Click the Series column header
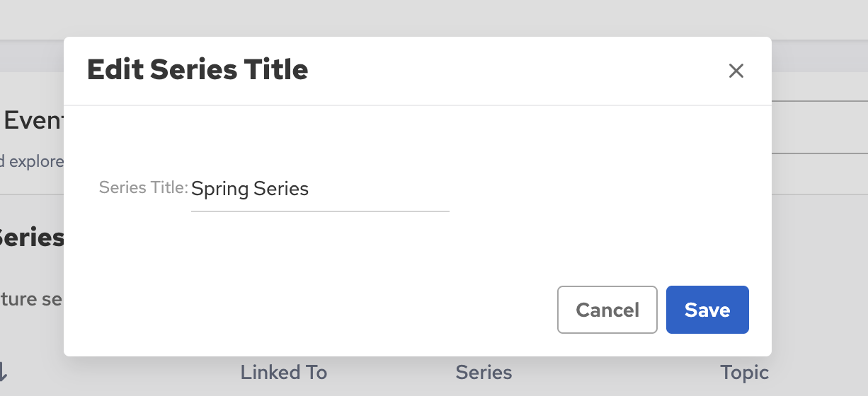This screenshot has height=396, width=868. (484, 373)
